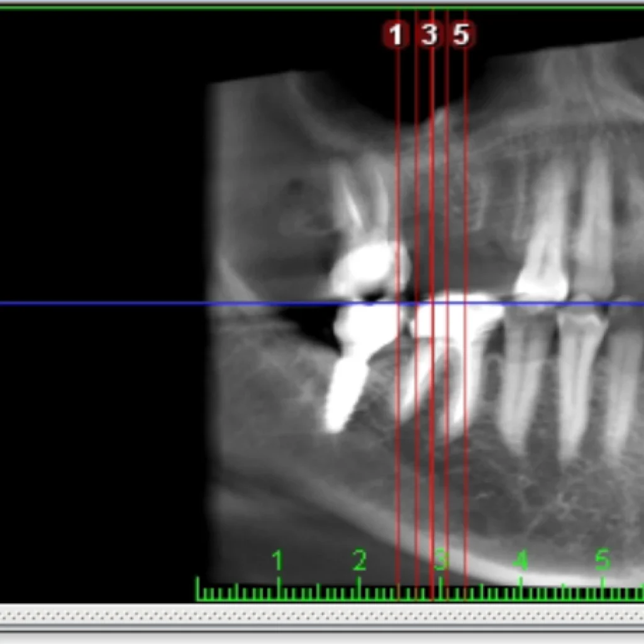Screen dimensions: 644x644
Task: Click the first tall tick of the green ruler
Action: (197, 589)
